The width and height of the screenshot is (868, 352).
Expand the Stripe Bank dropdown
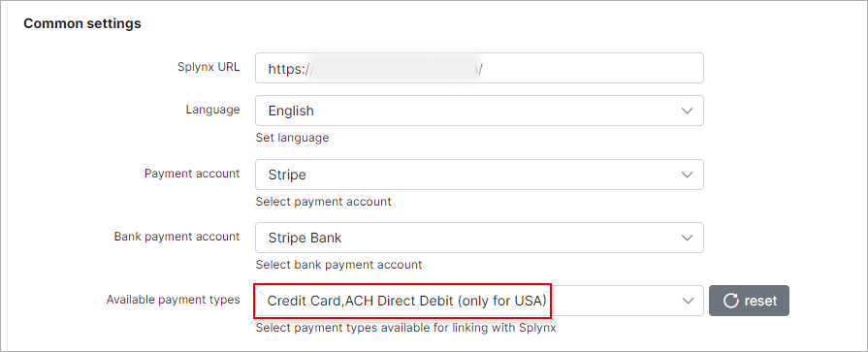[479, 238]
